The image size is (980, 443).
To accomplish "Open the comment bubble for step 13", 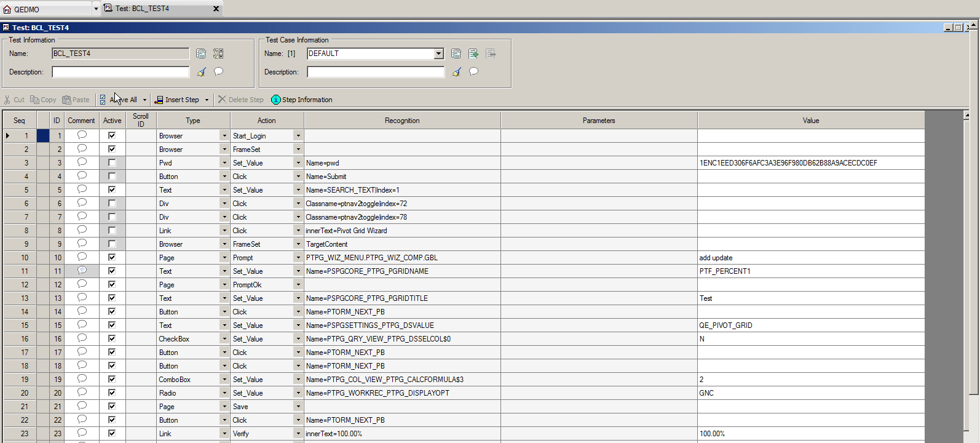I will 82,298.
